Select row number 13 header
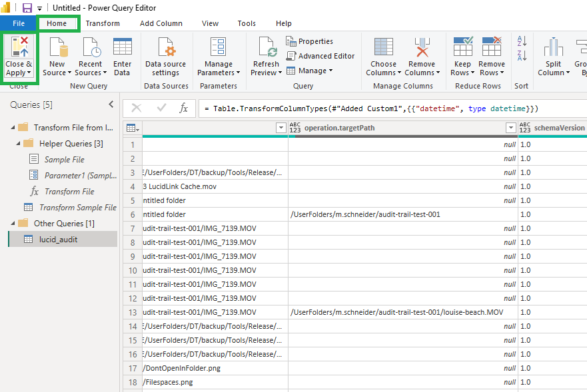Image resolution: width=587 pixels, height=392 pixels. point(133,312)
